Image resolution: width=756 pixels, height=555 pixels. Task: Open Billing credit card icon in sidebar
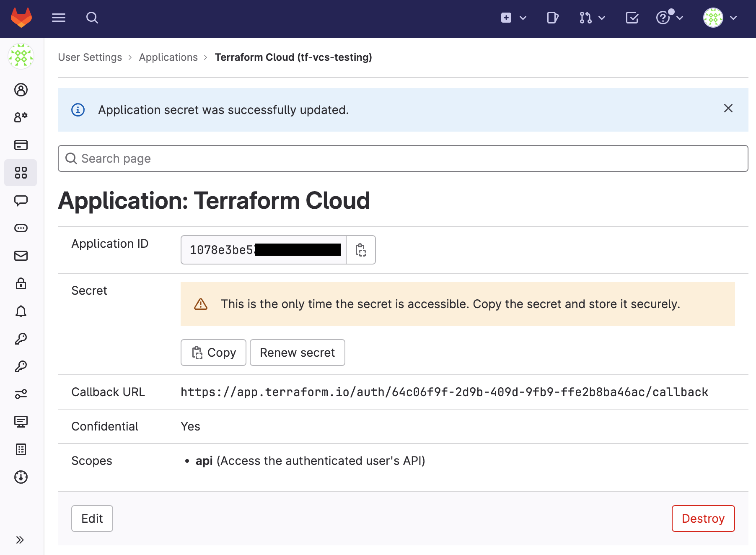[x=21, y=145]
